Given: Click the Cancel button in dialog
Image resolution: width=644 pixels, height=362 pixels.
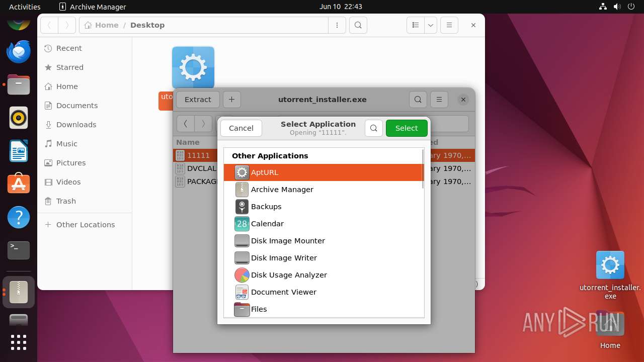Looking at the screenshot, I should click(x=241, y=128).
